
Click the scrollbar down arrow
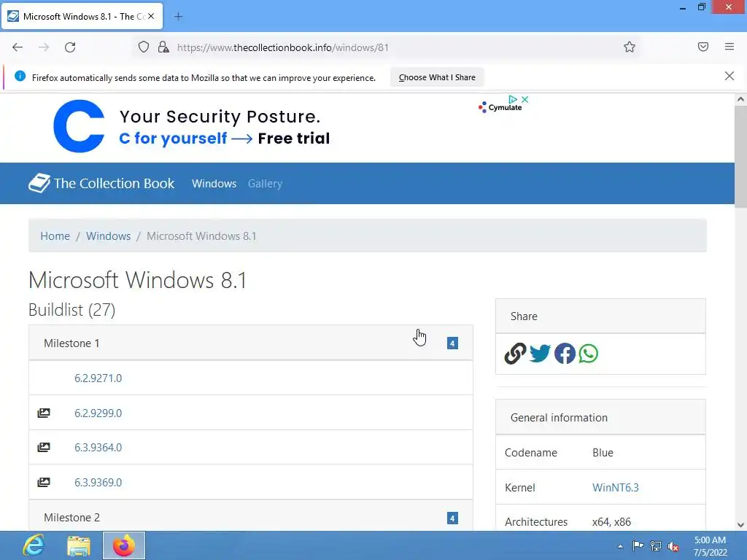coord(740,525)
